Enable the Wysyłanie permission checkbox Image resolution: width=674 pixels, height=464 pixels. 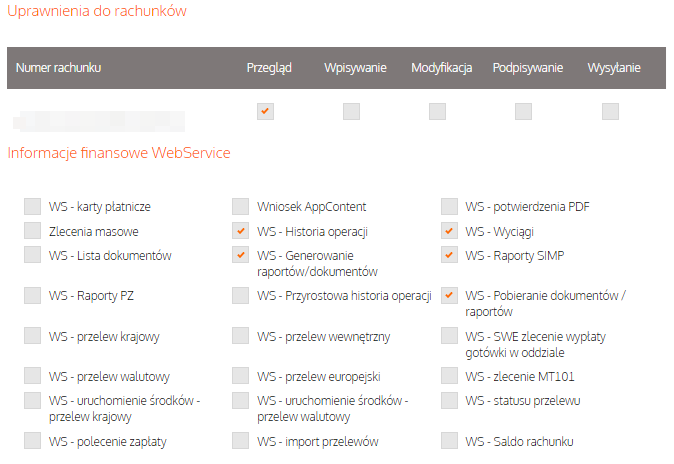point(610,111)
